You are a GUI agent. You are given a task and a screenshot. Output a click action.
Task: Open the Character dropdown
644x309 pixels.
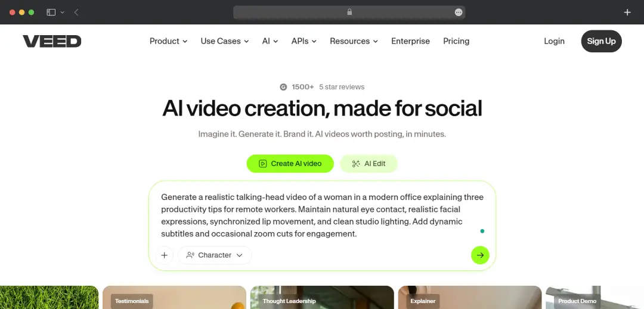(x=215, y=255)
